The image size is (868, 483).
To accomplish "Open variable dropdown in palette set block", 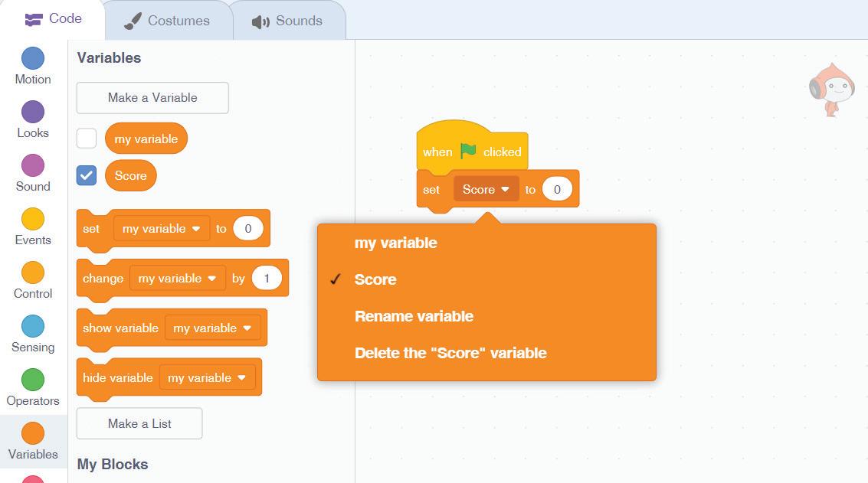I will pos(162,229).
